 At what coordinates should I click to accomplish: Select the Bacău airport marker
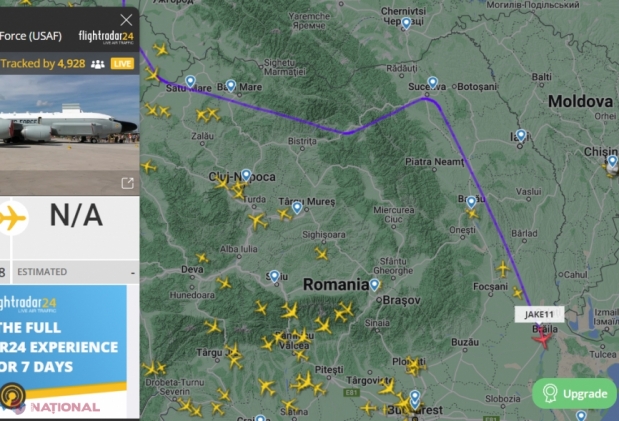(471, 202)
